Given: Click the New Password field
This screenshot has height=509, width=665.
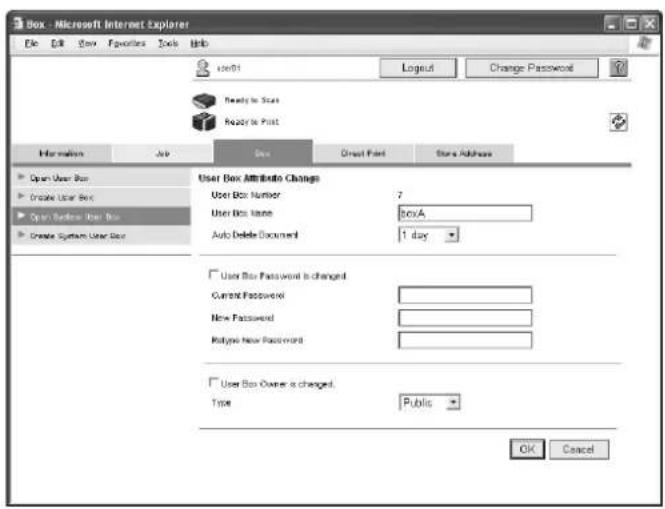Looking at the screenshot, I should coord(465,317).
